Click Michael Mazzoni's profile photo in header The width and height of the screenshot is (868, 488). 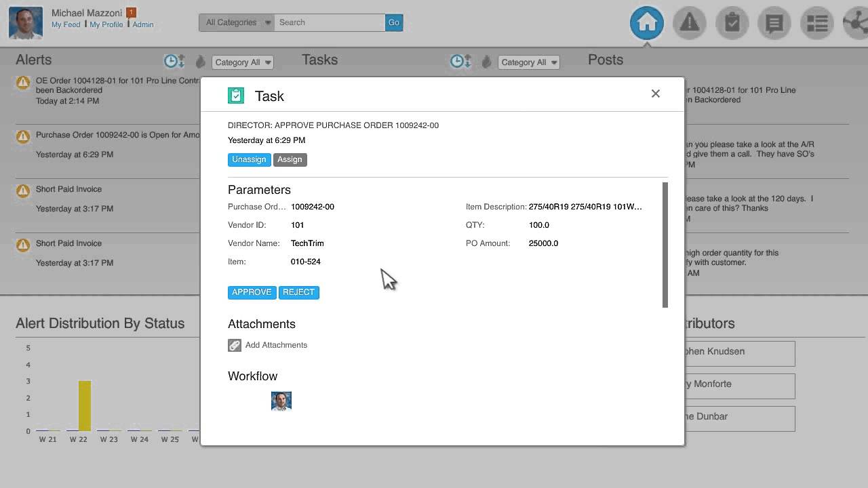tap(26, 22)
